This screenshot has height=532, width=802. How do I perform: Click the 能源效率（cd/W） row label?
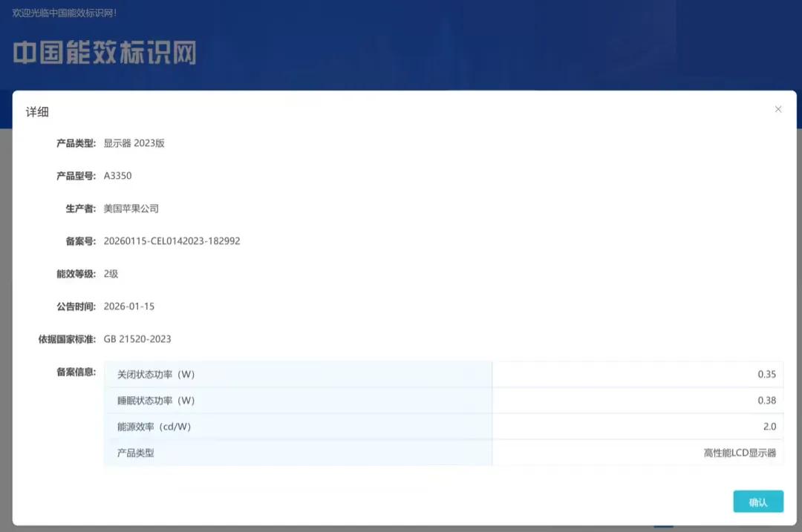tap(154, 427)
